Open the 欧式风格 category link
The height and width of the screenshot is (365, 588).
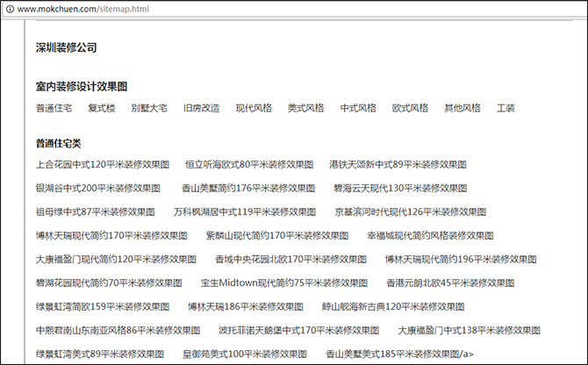[410, 108]
